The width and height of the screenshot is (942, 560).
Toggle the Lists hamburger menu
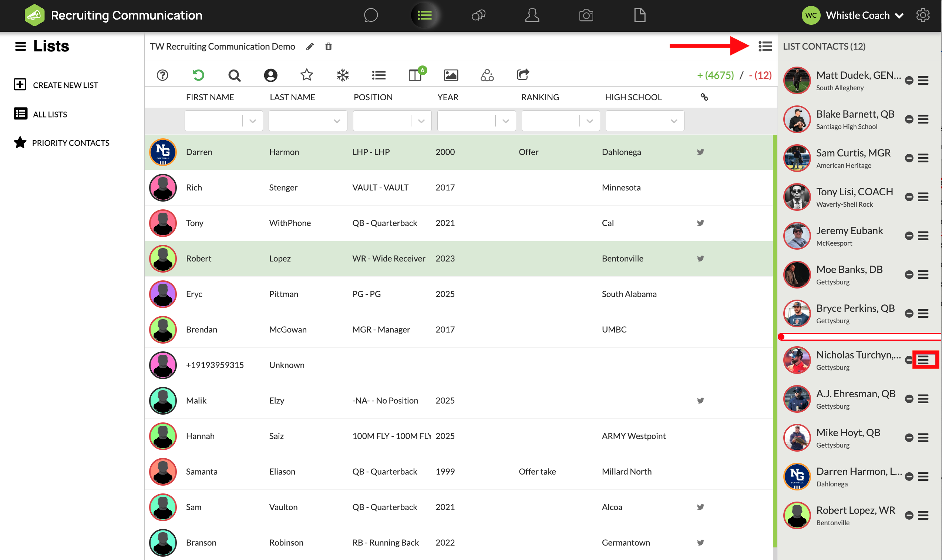[20, 46]
